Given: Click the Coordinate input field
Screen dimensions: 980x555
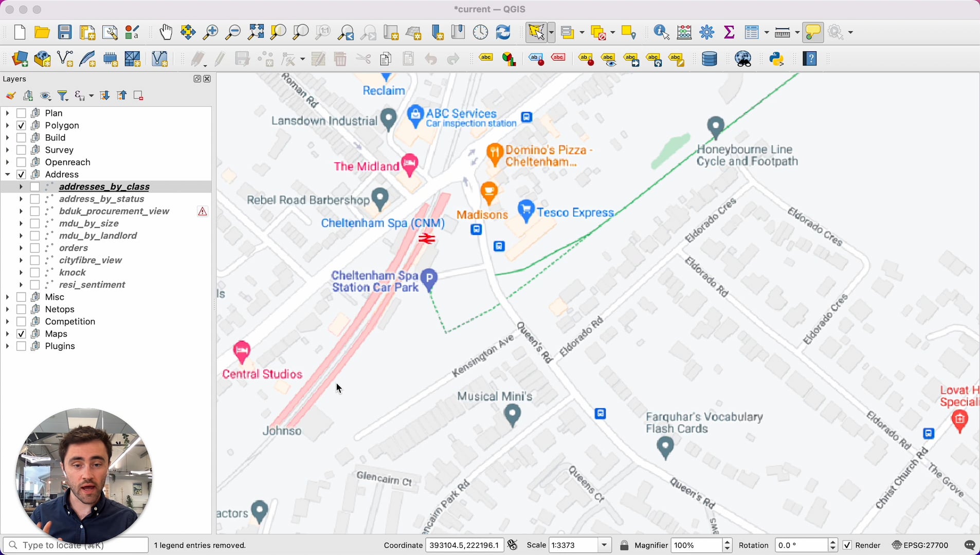Looking at the screenshot, I should pyautogui.click(x=464, y=545).
